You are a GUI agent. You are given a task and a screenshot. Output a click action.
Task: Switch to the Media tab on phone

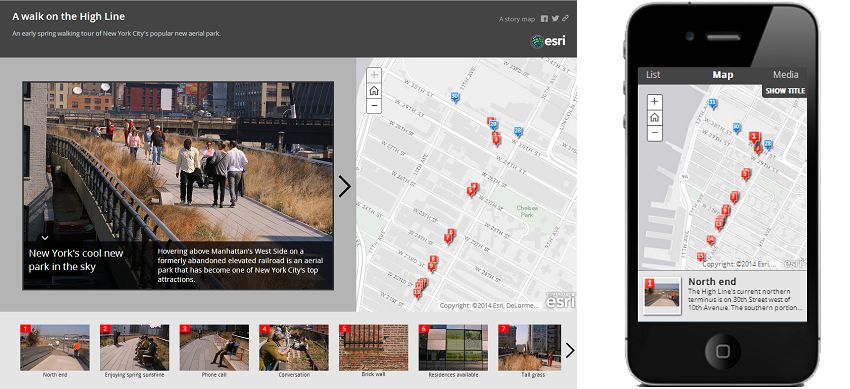pos(785,75)
